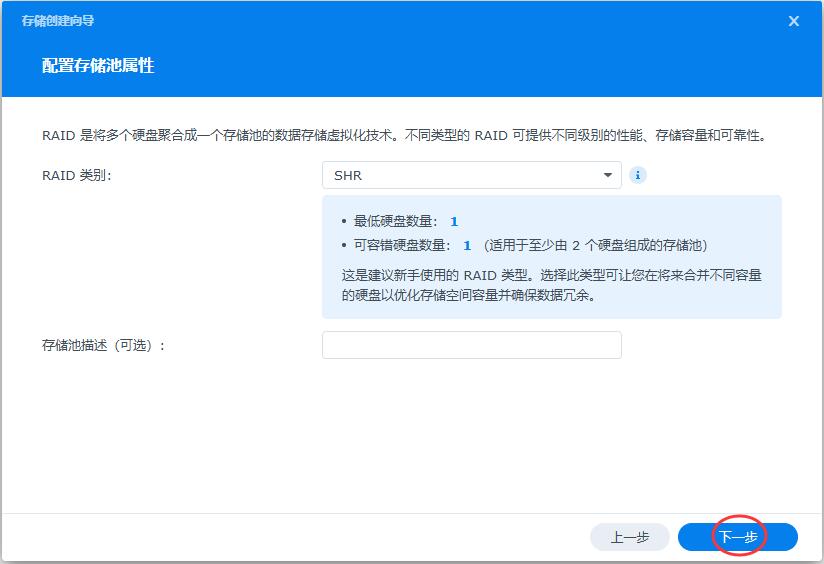Click the RAID 类别 label
This screenshot has width=824, height=564.
[77, 175]
